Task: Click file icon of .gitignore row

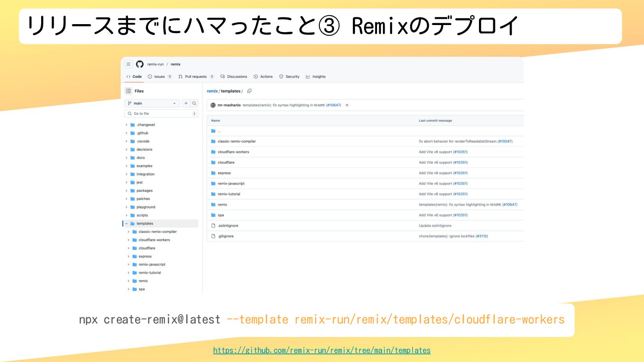Action: click(213, 236)
